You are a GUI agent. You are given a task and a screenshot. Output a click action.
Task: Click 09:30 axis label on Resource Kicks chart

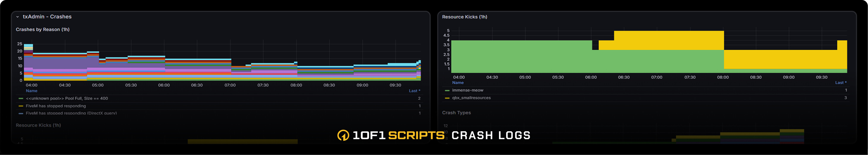click(x=822, y=77)
